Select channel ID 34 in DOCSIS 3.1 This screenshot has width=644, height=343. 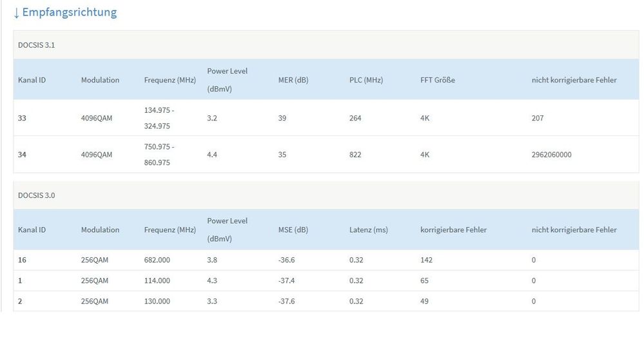click(23, 155)
